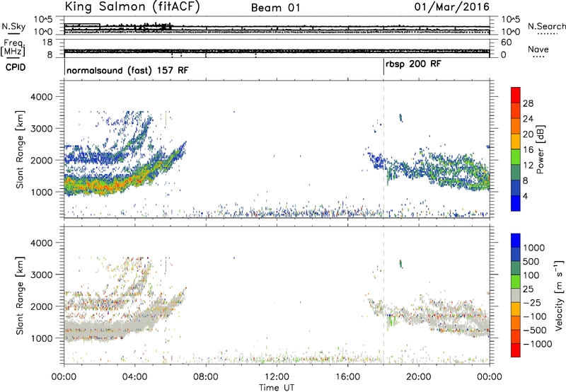
Task: Click the 'Velocity [m s⁻¹]' colorbar label
Action: coord(559,295)
